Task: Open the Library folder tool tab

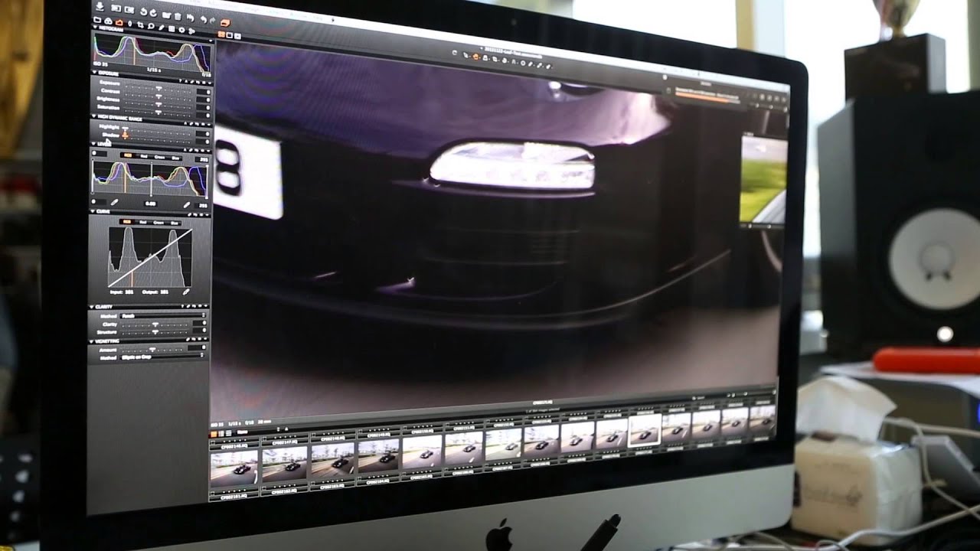Action: [x=97, y=20]
